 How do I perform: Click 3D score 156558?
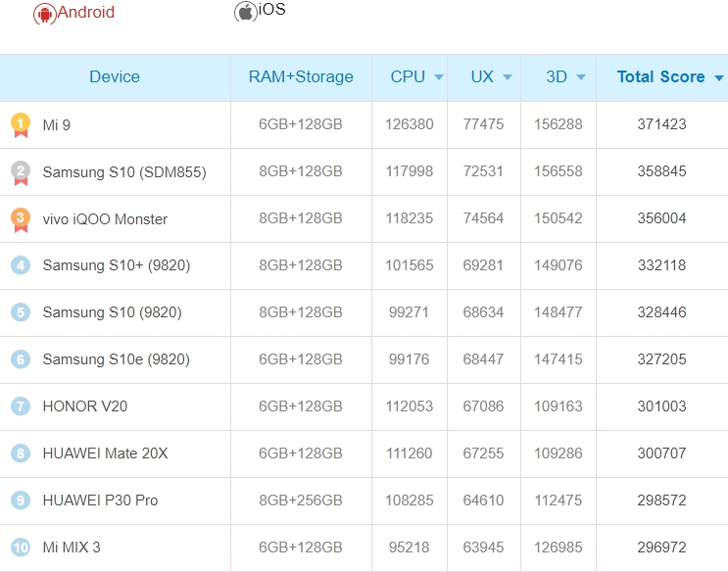(558, 170)
